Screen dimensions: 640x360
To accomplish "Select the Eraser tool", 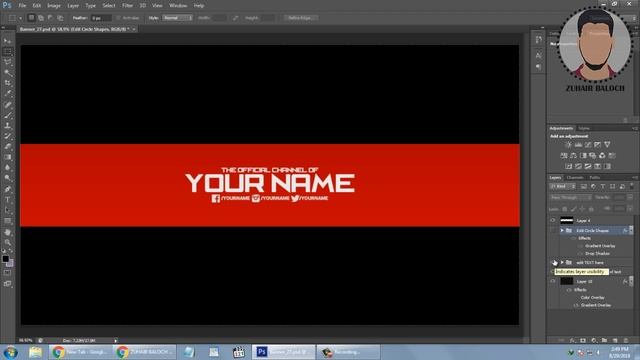I will pyautogui.click(x=7, y=147).
